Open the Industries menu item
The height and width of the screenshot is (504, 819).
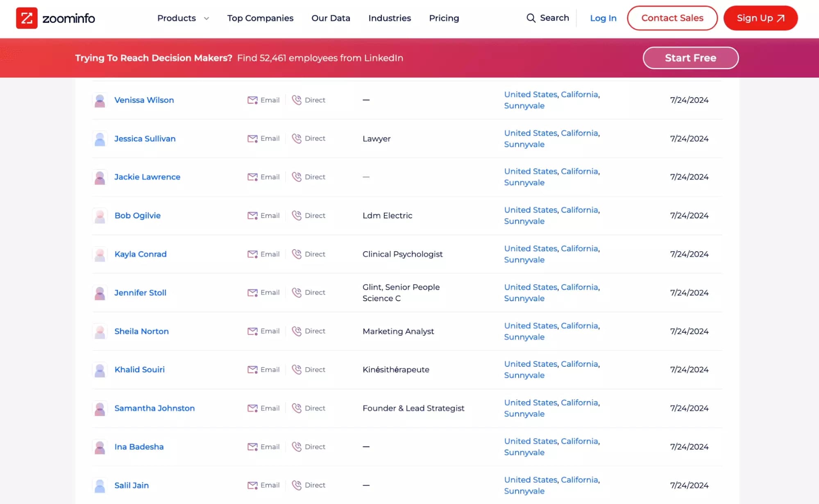389,18
